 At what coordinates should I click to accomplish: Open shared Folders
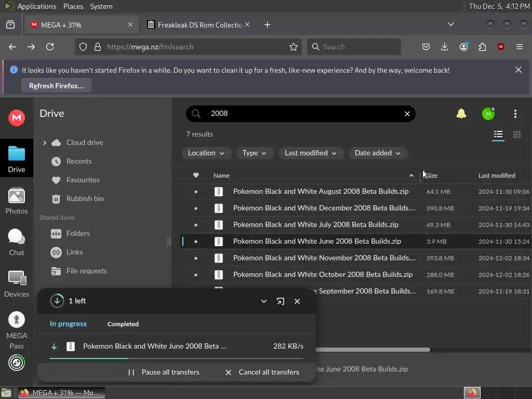pyautogui.click(x=78, y=233)
